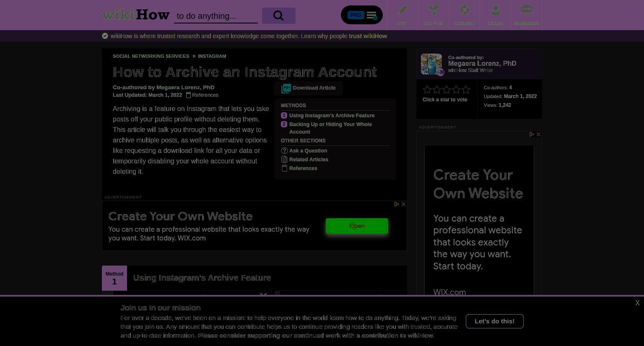The height and width of the screenshot is (346, 644).
Task: Click the 'Co-authors: 4' stat
Action: [498, 88]
